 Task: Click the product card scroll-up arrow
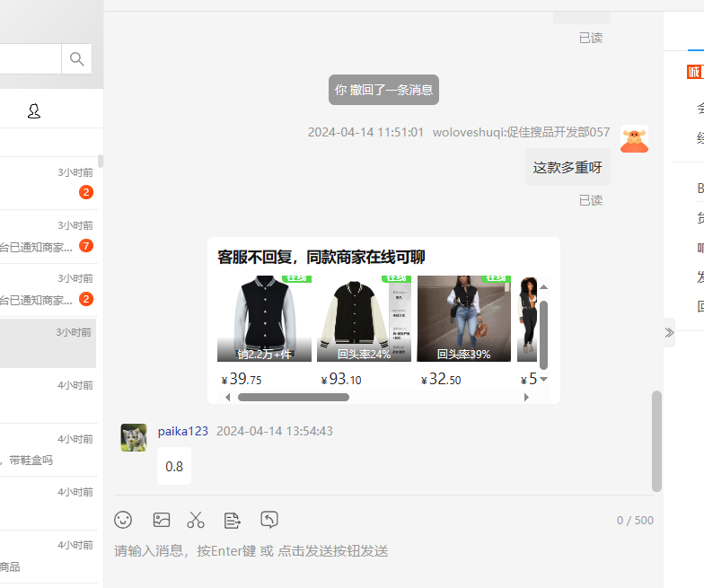[x=544, y=287]
